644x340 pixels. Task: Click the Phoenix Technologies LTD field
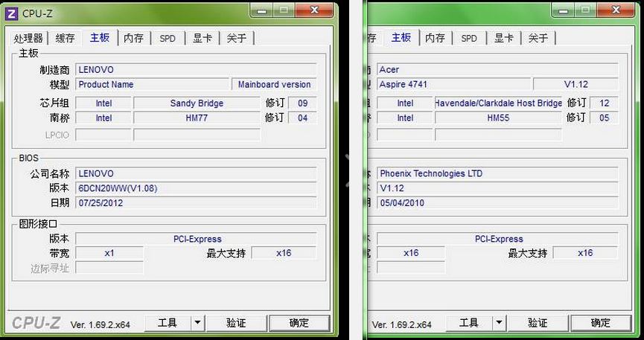(x=497, y=173)
